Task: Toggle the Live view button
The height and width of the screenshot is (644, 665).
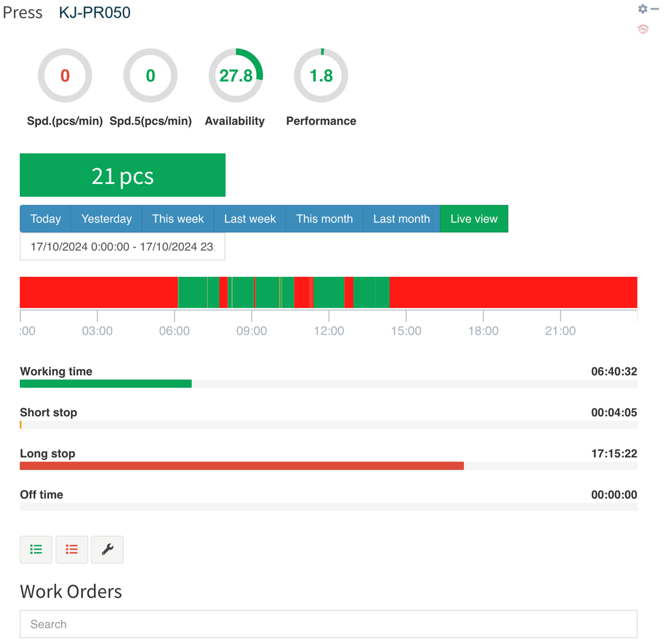Action: coord(474,219)
